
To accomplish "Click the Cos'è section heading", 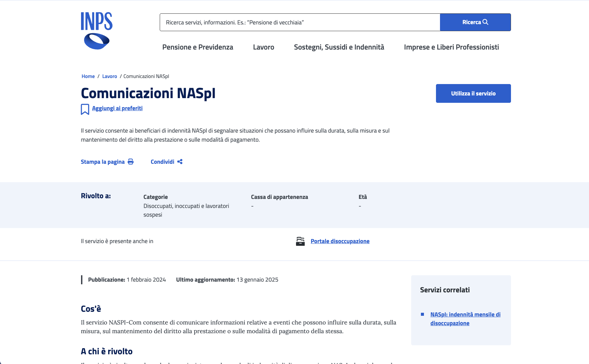I will coord(91,309).
